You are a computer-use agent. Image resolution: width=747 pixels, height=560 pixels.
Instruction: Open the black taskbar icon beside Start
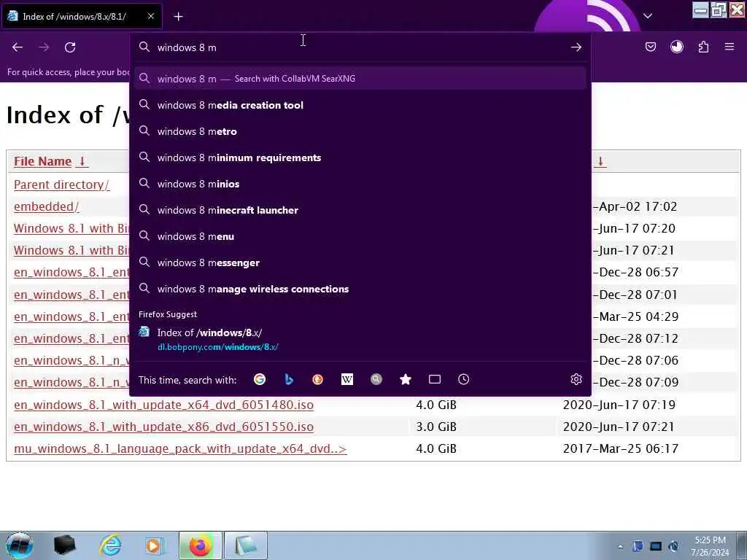[x=65, y=545]
